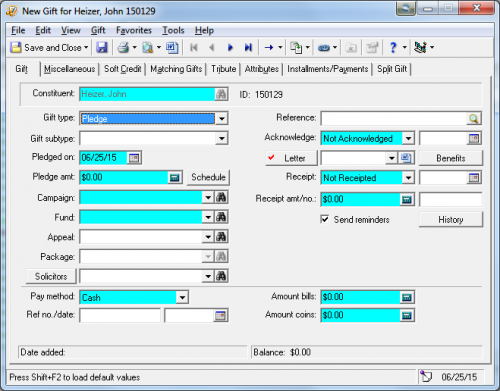This screenshot has width=500, height=391.
Task: Go to next record arrow icon
Action: (x=230, y=48)
